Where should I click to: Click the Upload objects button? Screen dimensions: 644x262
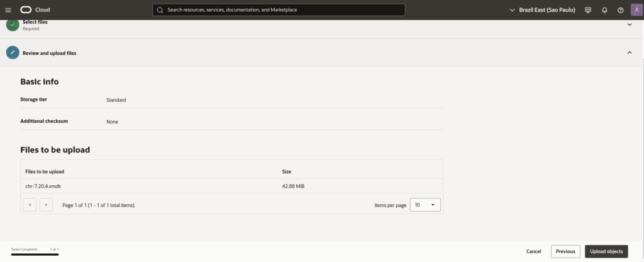(606, 251)
